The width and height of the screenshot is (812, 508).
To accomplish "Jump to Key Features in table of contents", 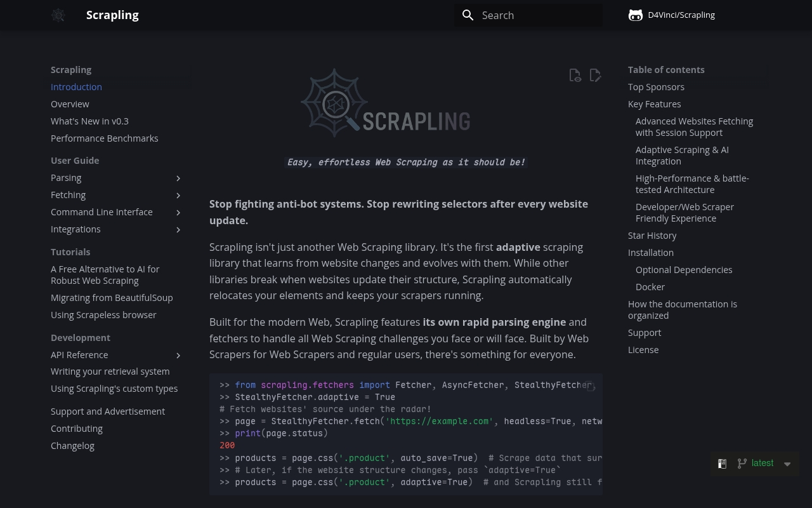I will (654, 104).
